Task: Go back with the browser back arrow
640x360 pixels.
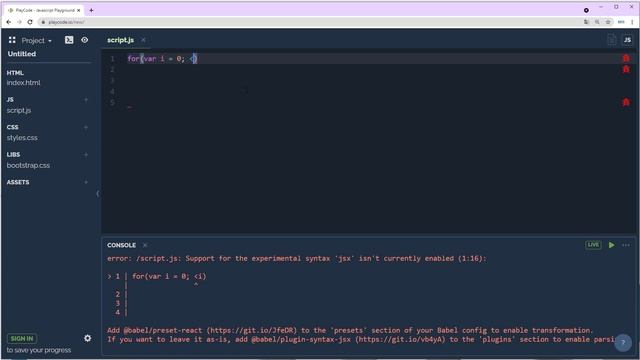Action: [9, 22]
